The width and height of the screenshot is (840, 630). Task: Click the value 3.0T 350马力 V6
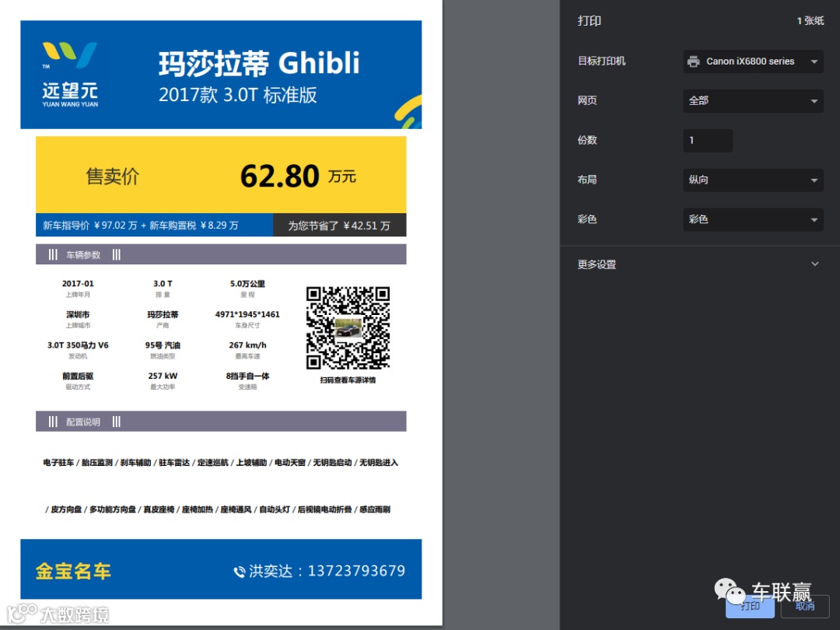pyautogui.click(x=78, y=345)
